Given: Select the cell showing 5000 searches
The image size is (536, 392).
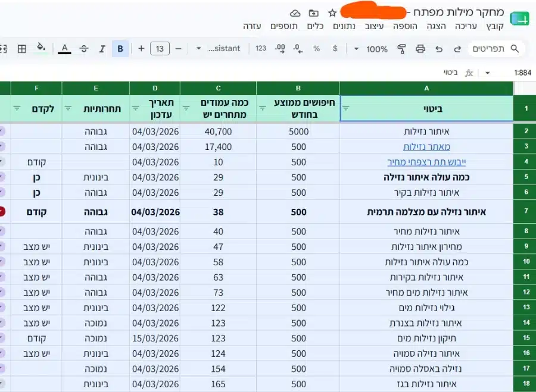Looking at the screenshot, I should coord(298,131).
